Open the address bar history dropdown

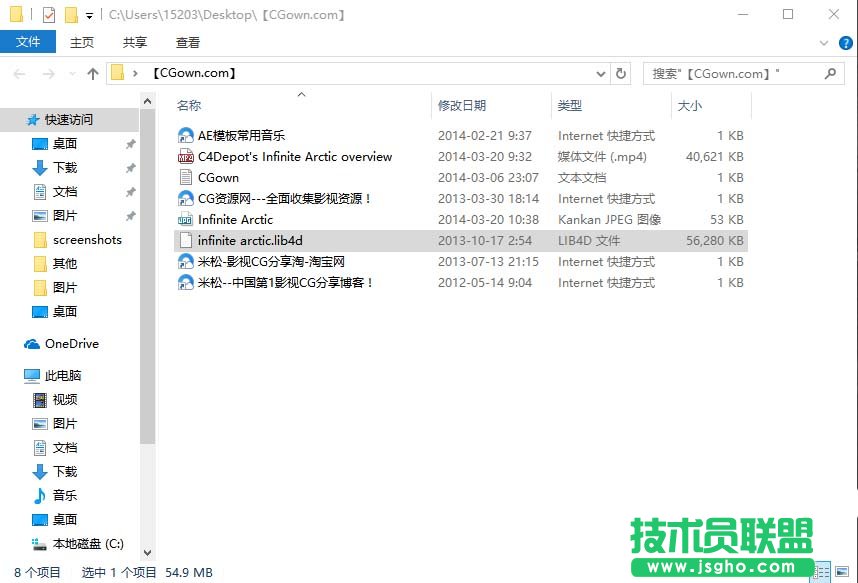click(x=601, y=74)
